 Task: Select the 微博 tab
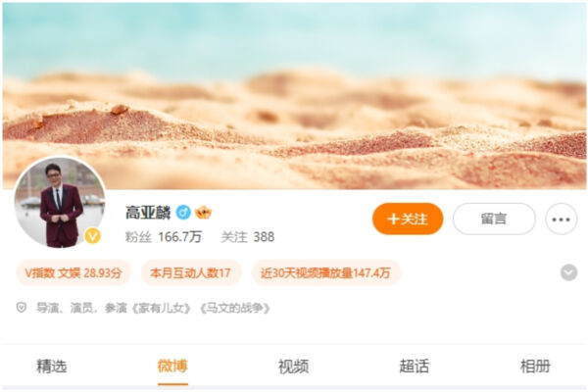pos(172,367)
